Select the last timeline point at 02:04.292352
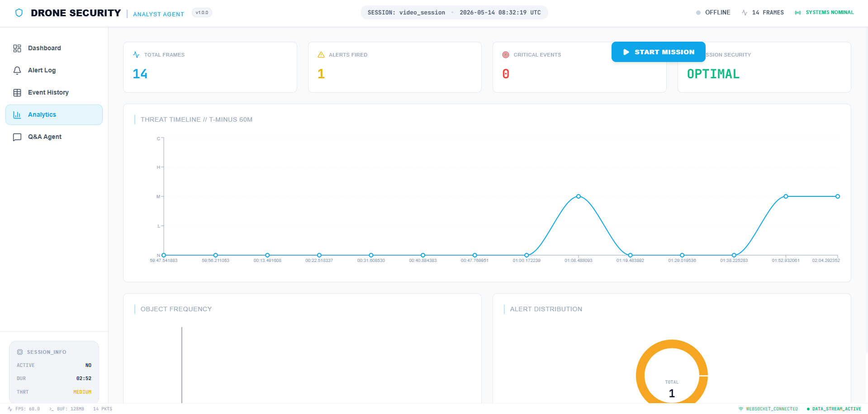Screen dimensions: 868x414 pos(838,196)
